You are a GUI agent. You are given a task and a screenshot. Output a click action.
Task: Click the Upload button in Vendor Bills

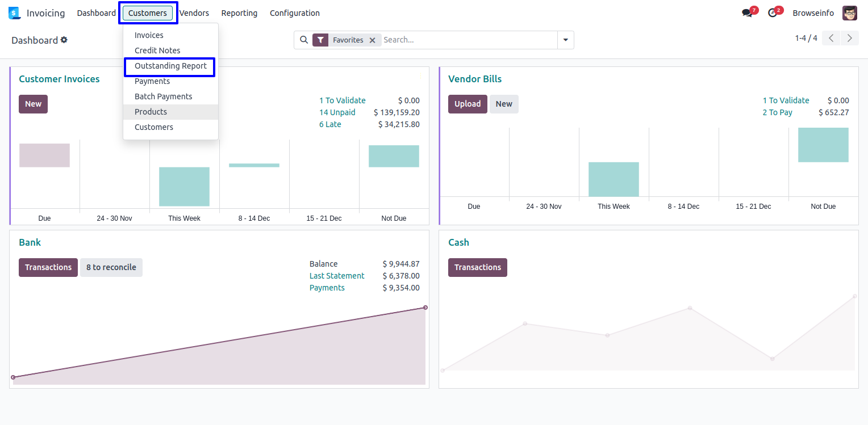point(468,104)
